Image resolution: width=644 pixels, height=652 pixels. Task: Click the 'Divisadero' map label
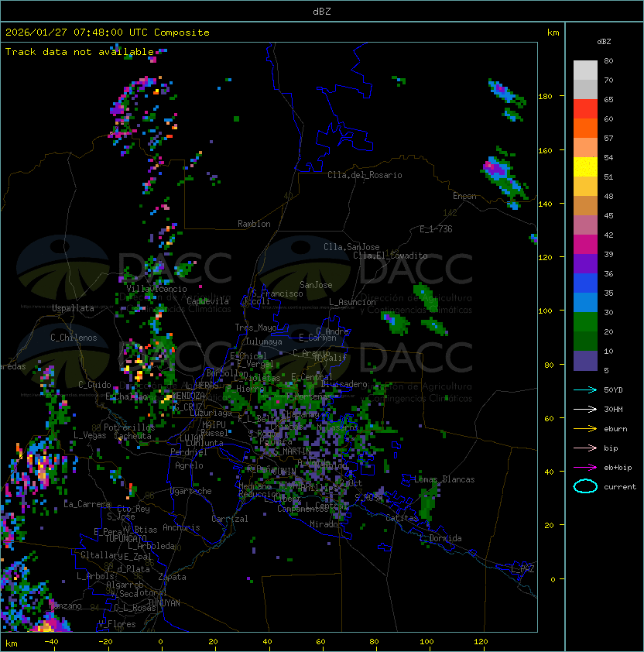coord(344,384)
